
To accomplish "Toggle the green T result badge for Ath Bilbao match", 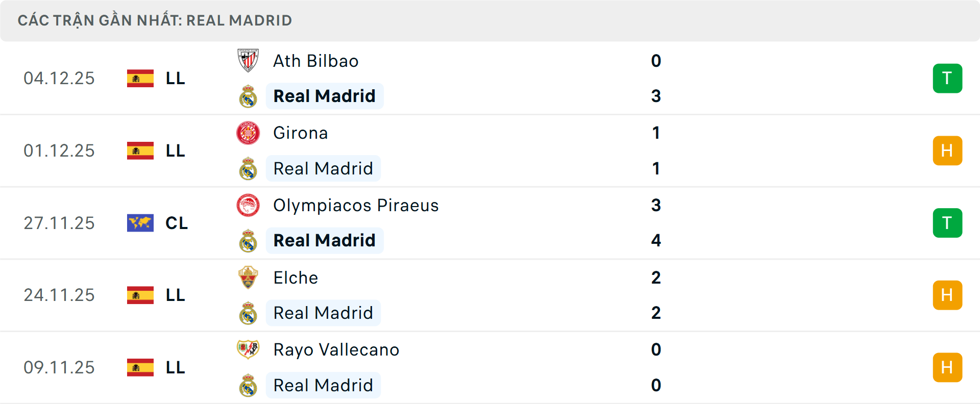I will [947, 78].
